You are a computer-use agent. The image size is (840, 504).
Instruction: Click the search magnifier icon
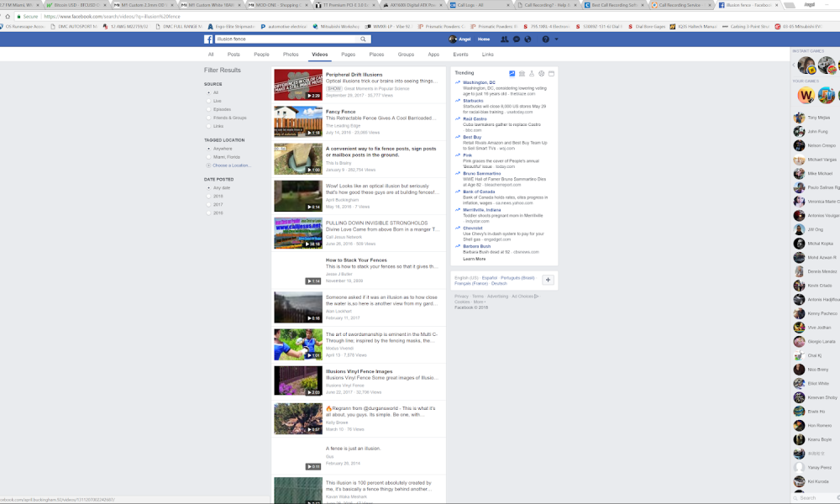coord(364,39)
